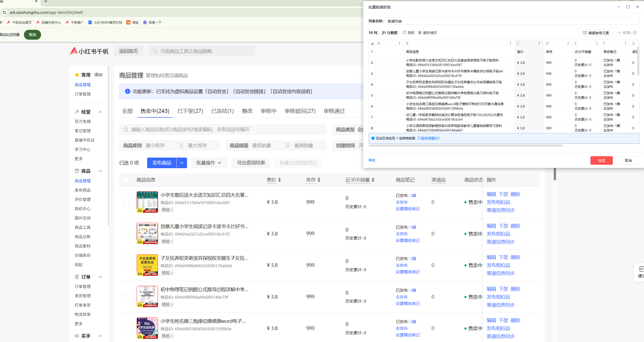The image size is (644, 342).
Task: Open column B three-dot menu
Action: pyautogui.click(x=510, y=43)
